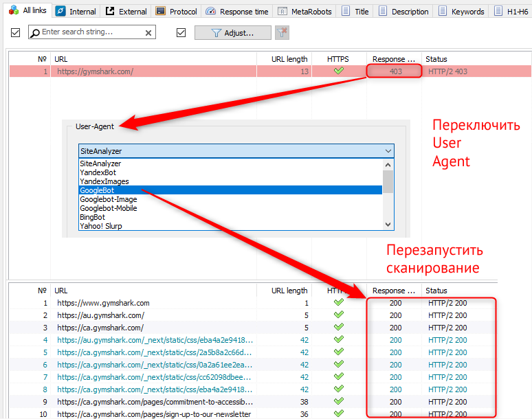Screen dimensions: 532x419
Task: Click the Protocol tab monitor icon
Action: point(160,11)
